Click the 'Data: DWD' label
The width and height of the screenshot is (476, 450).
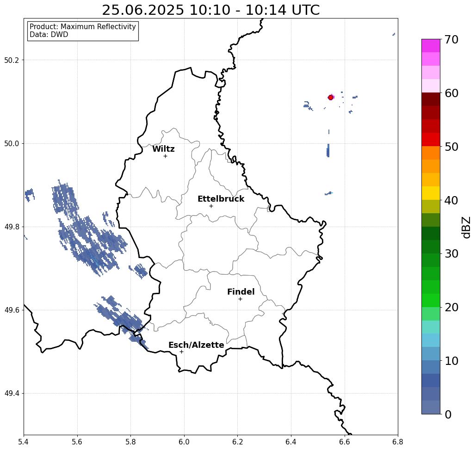pyautogui.click(x=49, y=35)
